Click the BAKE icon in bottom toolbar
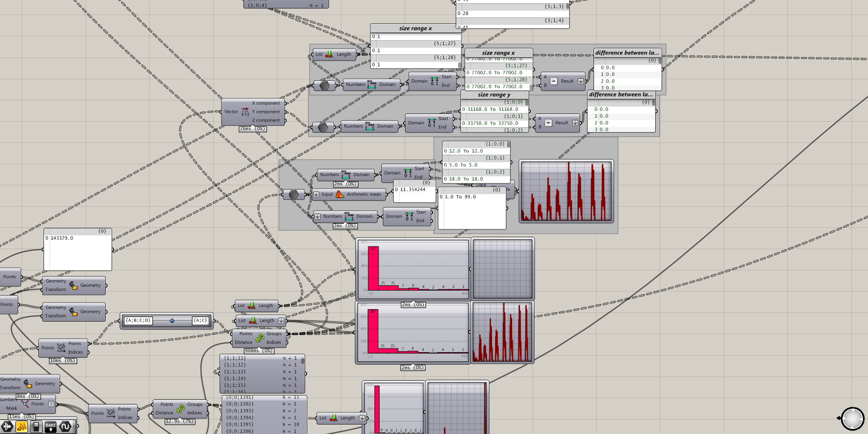The image size is (868, 434). pyautogui.click(x=51, y=427)
